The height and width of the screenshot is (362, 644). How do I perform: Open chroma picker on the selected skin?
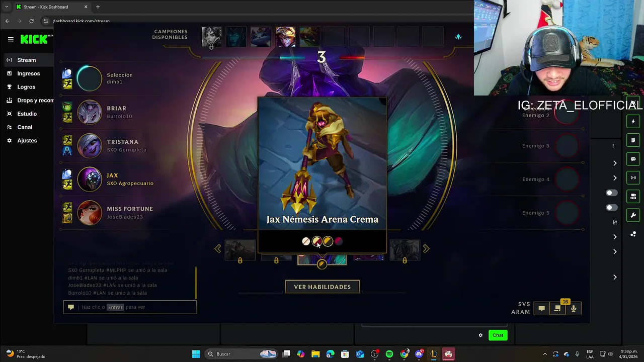click(322, 264)
